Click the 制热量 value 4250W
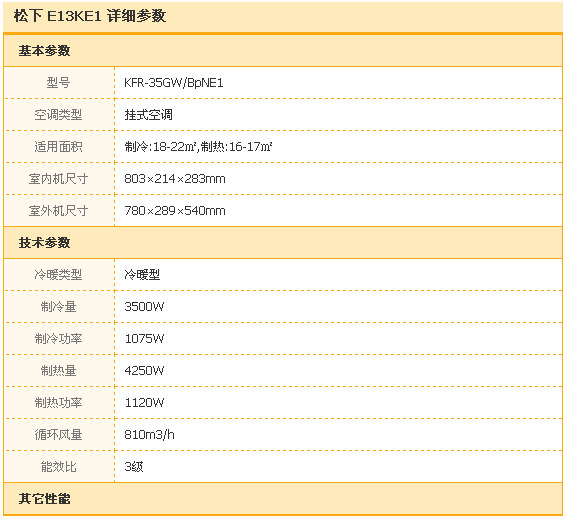Image resolution: width=582 pixels, height=521 pixels. 144,371
